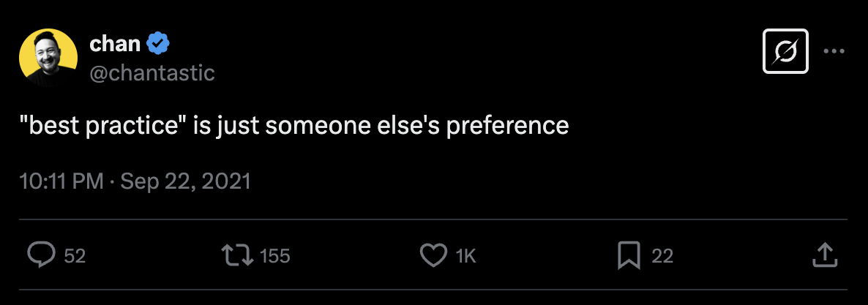This screenshot has height=305, width=868.
Task: Click the 22 bookmarks count
Action: 662,256
